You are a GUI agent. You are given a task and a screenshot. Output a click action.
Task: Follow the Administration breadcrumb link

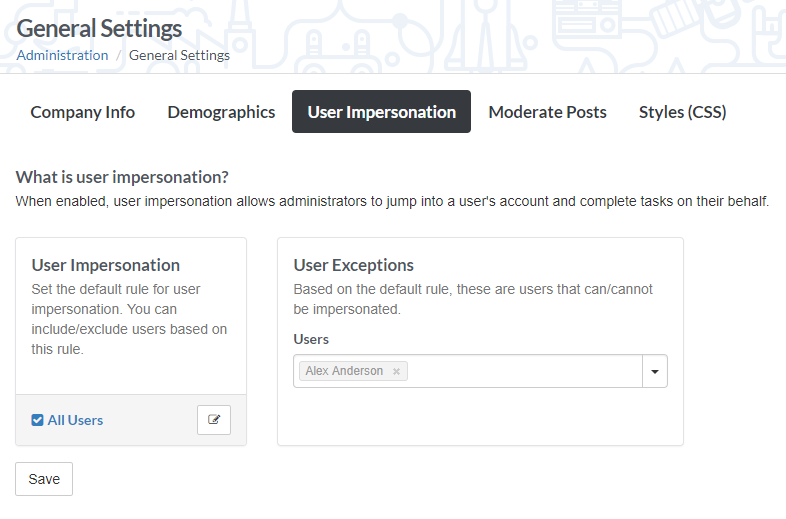pos(62,55)
